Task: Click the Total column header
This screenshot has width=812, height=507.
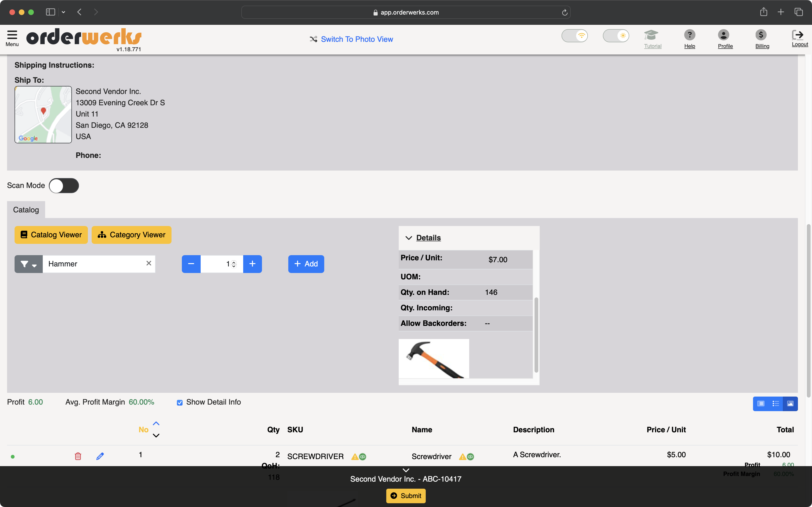Action: 785,429
